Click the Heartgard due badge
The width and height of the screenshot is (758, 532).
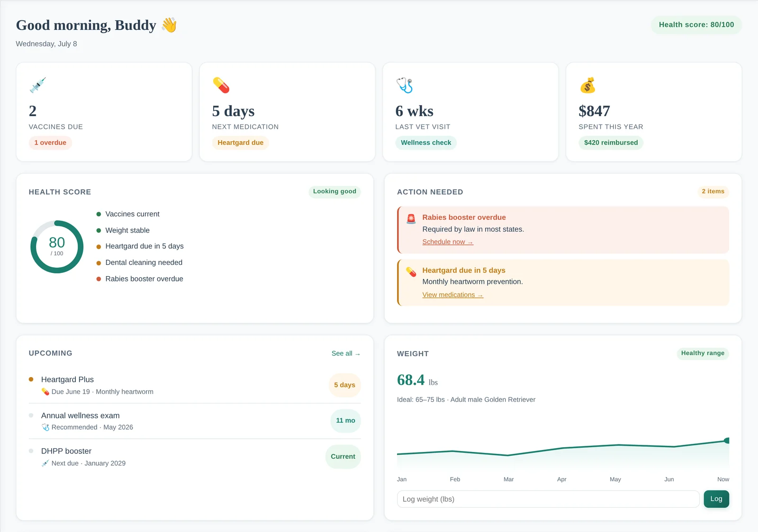(x=241, y=143)
